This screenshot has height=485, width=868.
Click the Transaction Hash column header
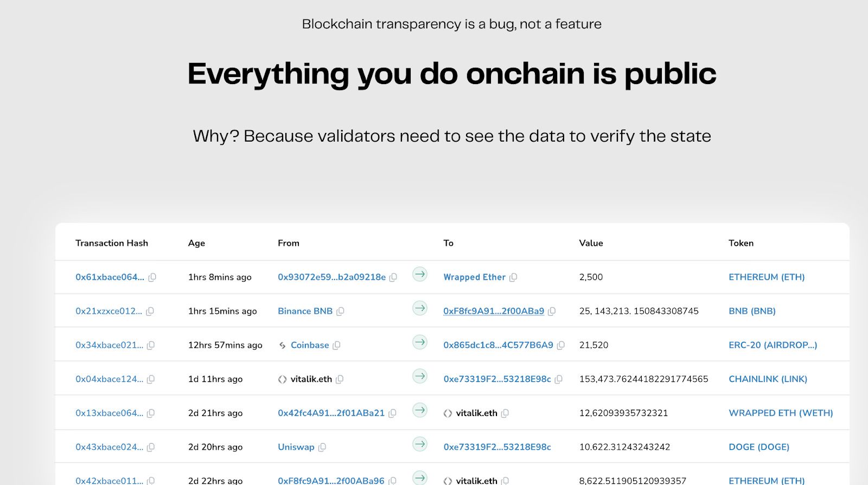pos(112,243)
